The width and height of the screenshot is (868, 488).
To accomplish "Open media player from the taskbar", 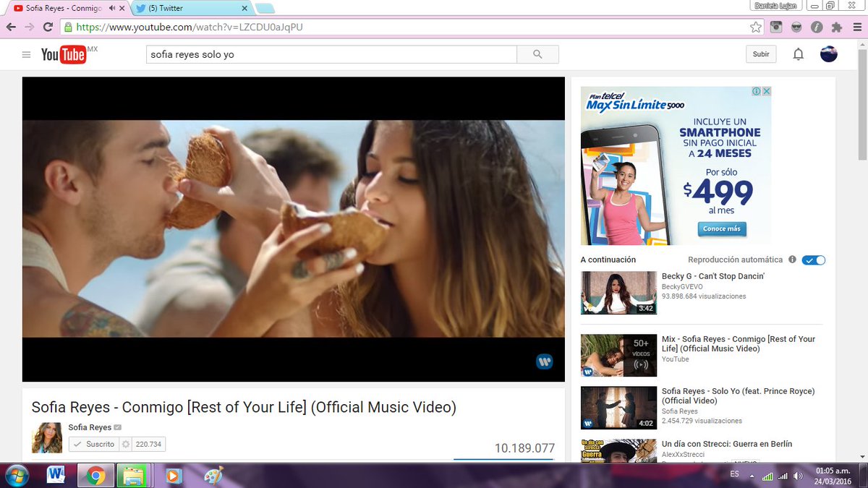I will pyautogui.click(x=173, y=476).
